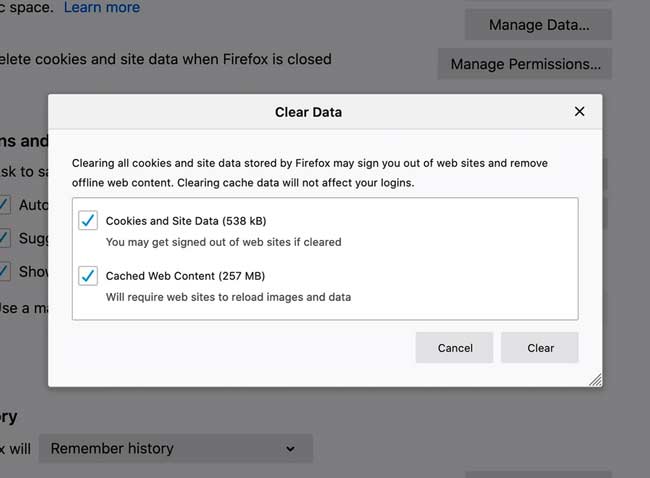The width and height of the screenshot is (650, 478).
Task: Click the dialog's bottom-right resize grip
Action: coord(595,380)
